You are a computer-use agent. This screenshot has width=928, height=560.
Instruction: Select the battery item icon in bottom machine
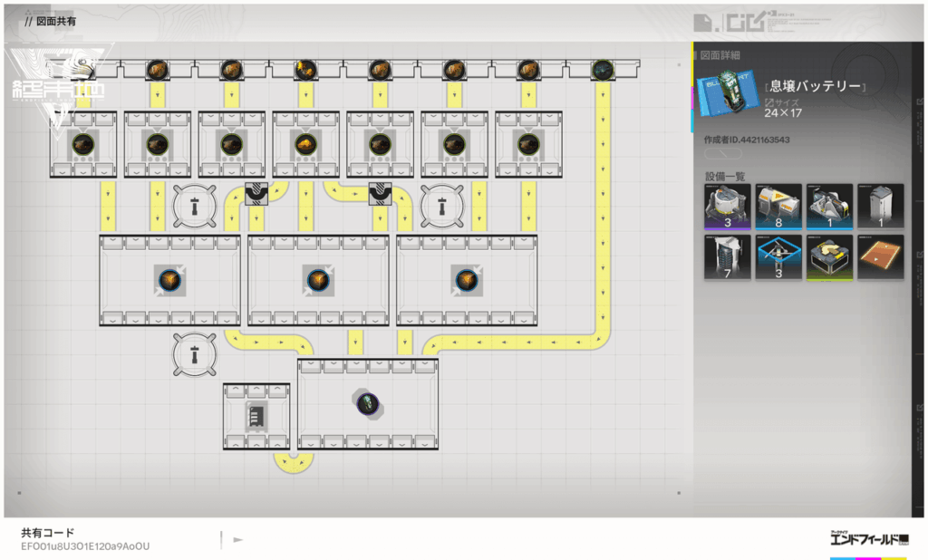[367, 404]
